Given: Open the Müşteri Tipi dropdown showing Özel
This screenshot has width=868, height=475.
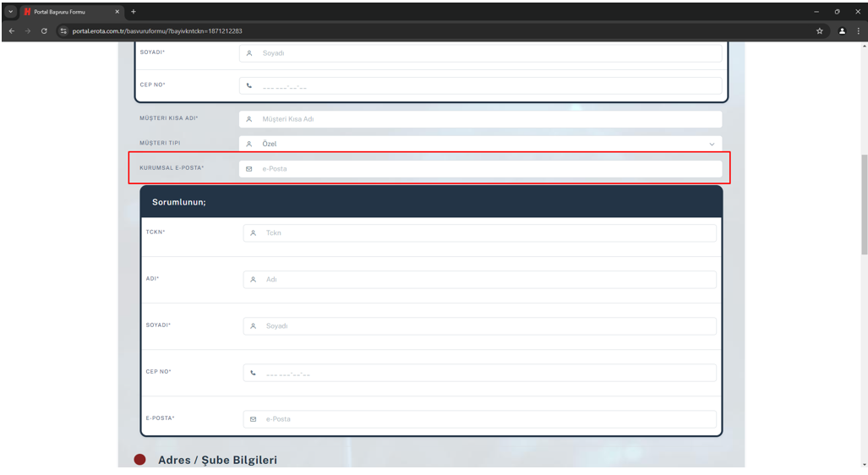Looking at the screenshot, I should [x=480, y=144].
